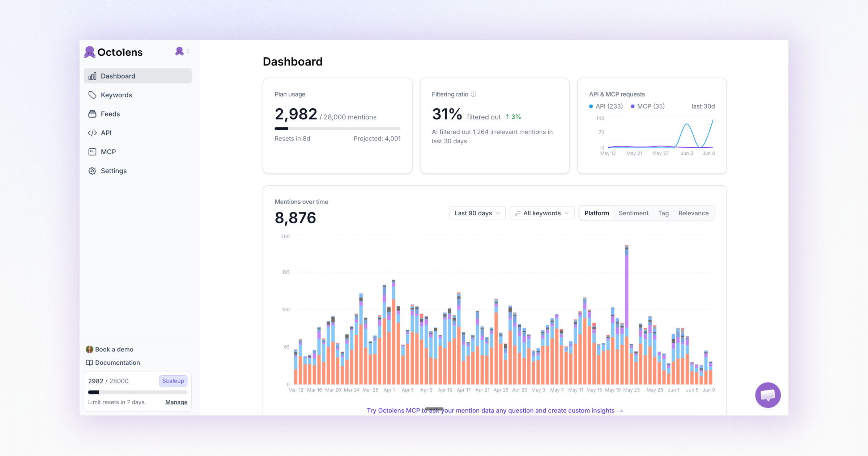This screenshot has height=456, width=868.
Task: Click the green 3% increase indicator
Action: pyautogui.click(x=513, y=117)
